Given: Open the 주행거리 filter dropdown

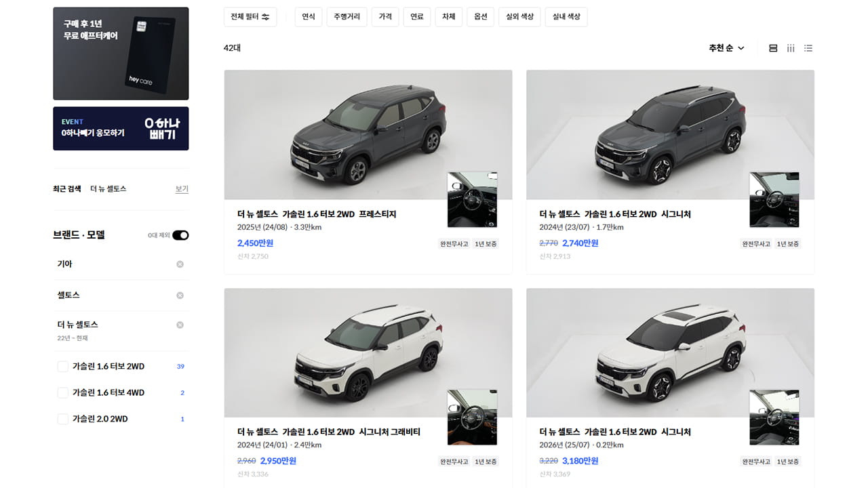Looking at the screenshot, I should click(x=347, y=17).
